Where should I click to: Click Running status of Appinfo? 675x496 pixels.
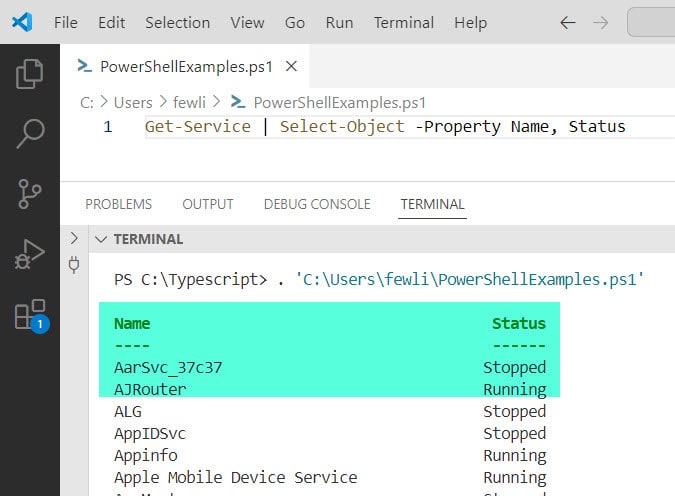point(514,456)
